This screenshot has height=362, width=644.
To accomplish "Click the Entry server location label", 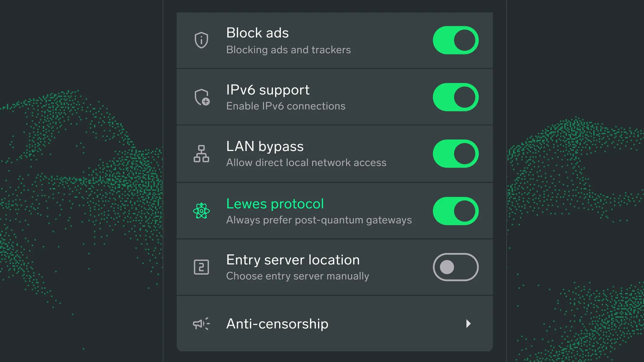I will point(293,260).
